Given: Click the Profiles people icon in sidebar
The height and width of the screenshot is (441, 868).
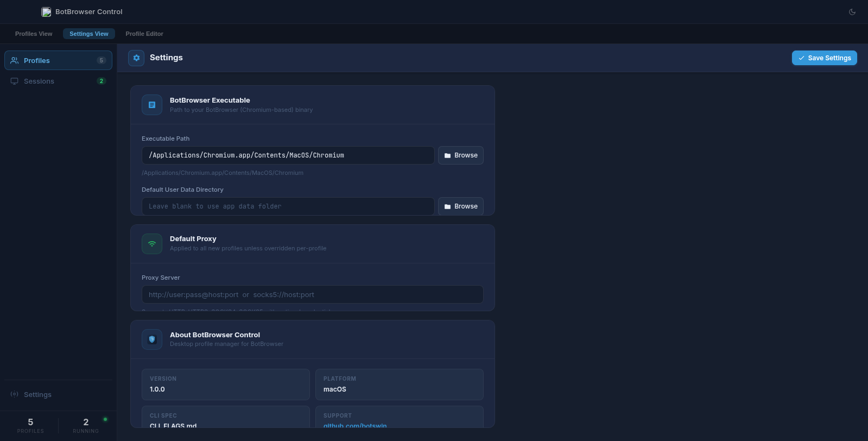Looking at the screenshot, I should tap(15, 60).
